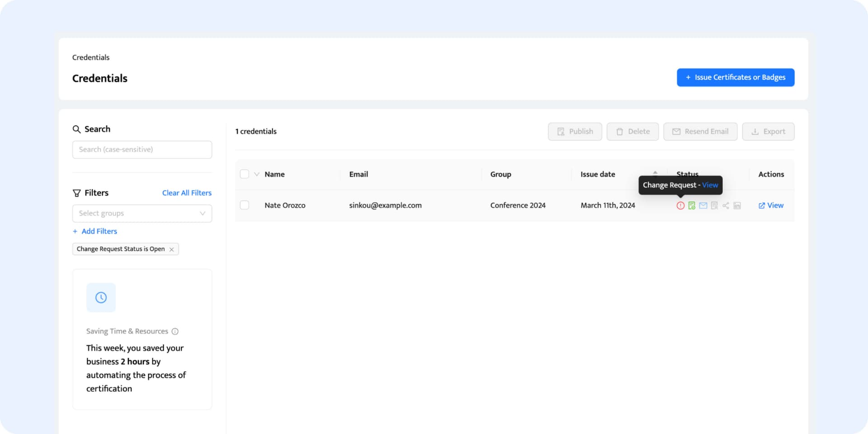
Task: Open the Select groups dropdown
Action: pyautogui.click(x=142, y=213)
